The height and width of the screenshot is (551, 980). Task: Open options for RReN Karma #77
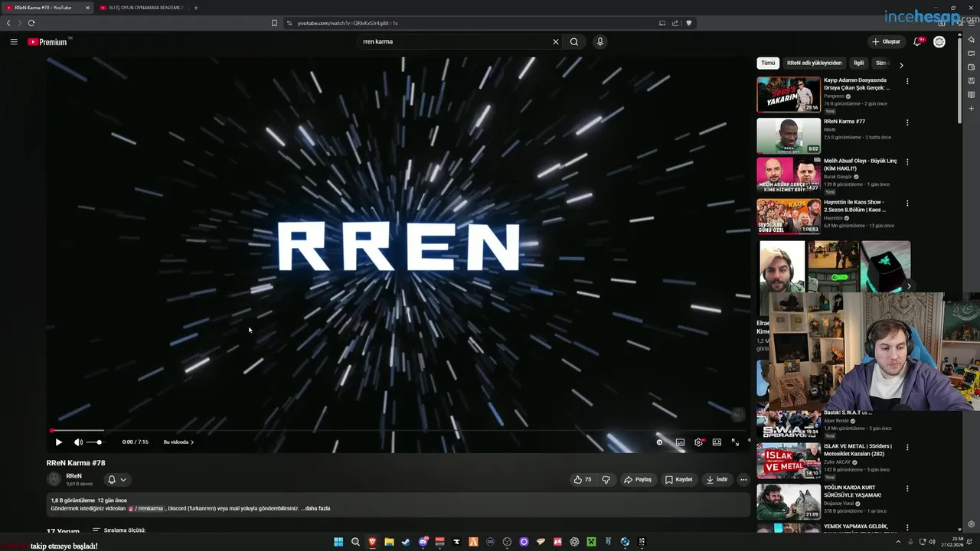coord(907,122)
